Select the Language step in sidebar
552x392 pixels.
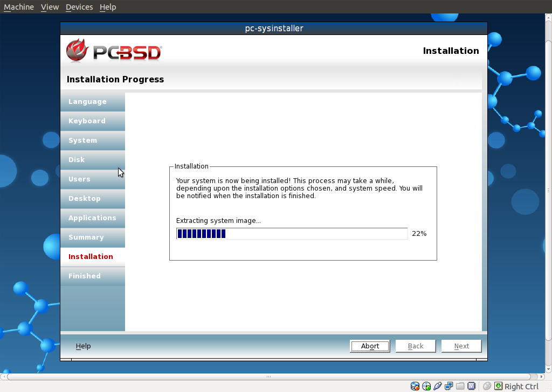click(x=93, y=102)
